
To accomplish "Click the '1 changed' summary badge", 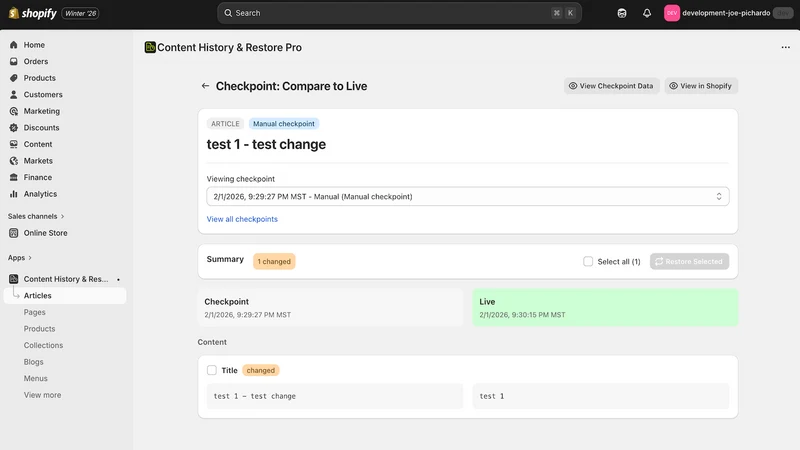I will [x=274, y=261].
